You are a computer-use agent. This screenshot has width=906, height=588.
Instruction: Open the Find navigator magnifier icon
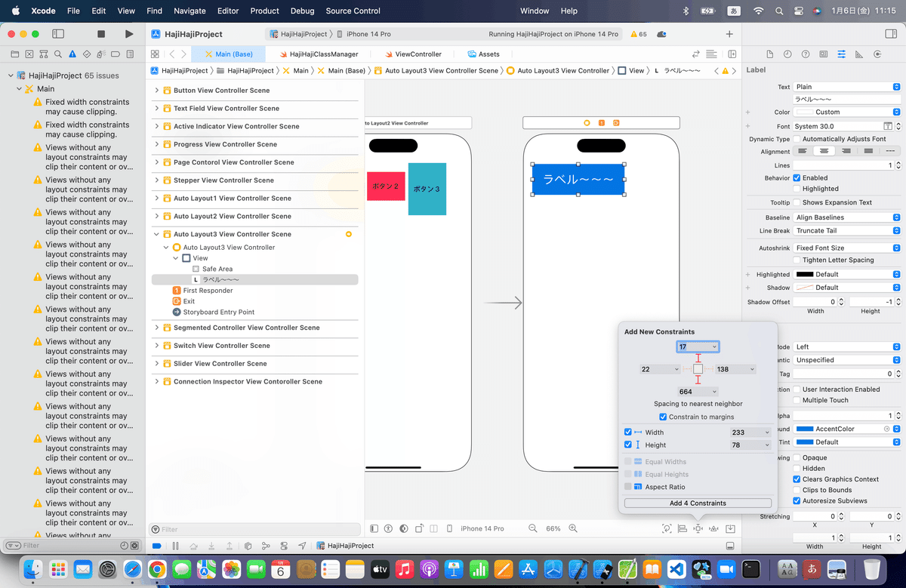point(57,54)
